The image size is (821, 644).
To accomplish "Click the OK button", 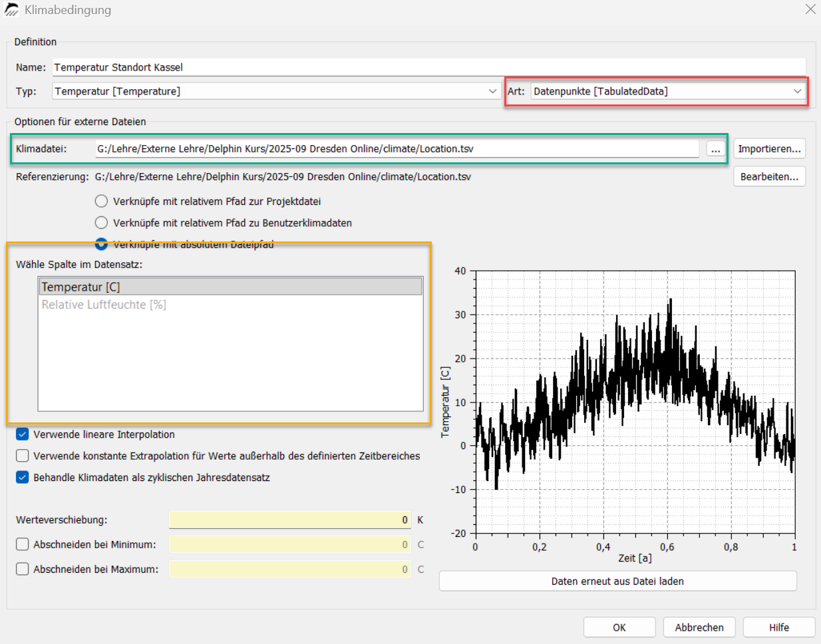I will pyautogui.click(x=619, y=627).
